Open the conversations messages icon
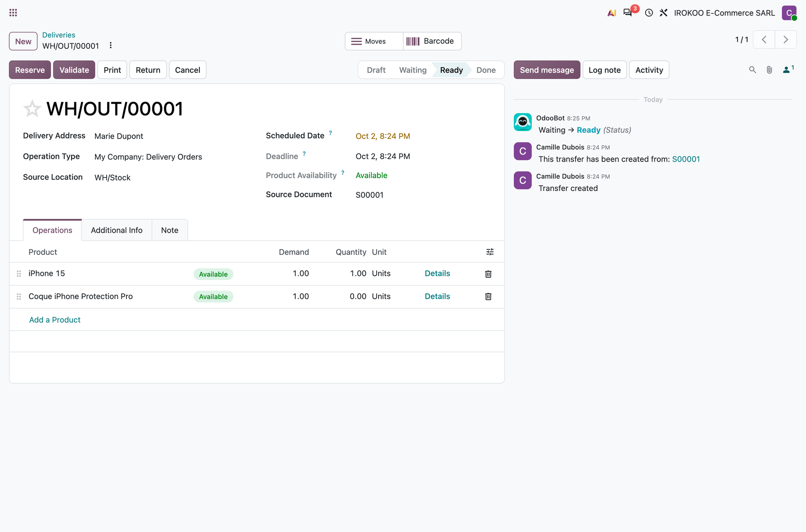 point(628,13)
